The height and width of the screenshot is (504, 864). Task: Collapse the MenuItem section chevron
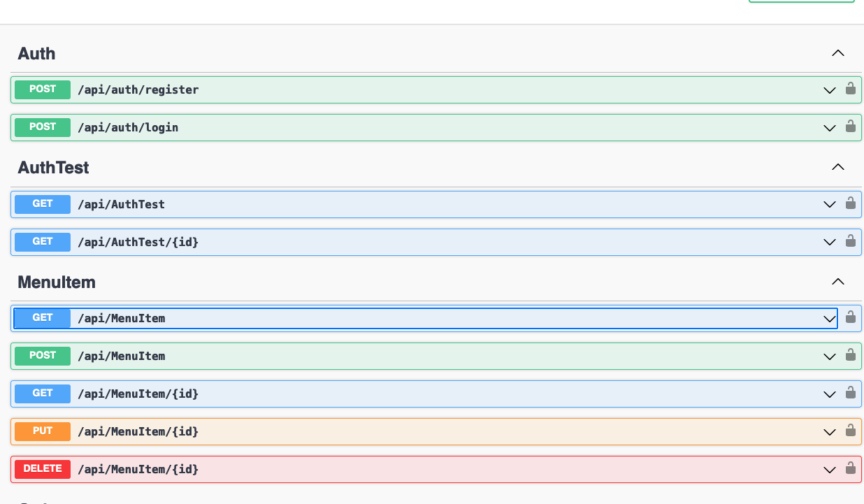(837, 282)
